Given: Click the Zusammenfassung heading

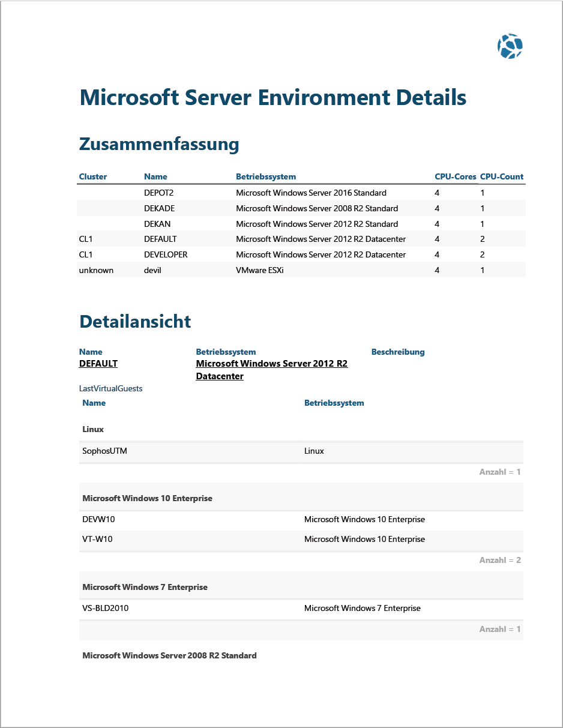Looking at the screenshot, I should tap(159, 144).
